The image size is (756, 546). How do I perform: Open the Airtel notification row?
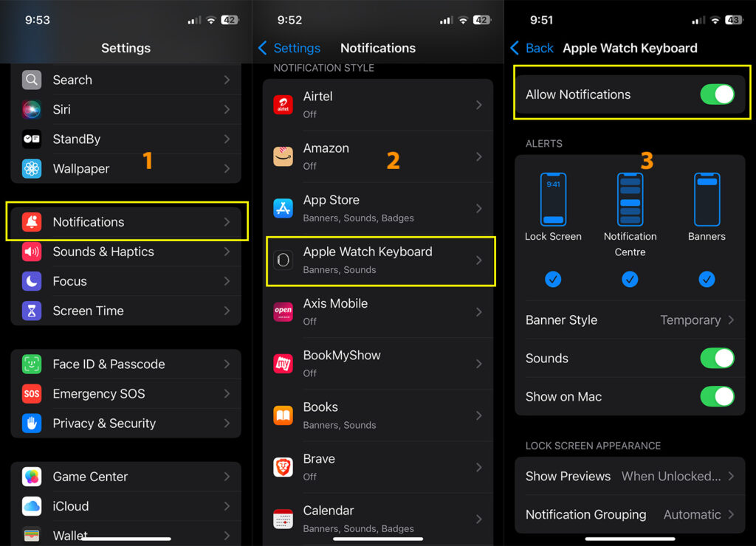click(x=378, y=105)
